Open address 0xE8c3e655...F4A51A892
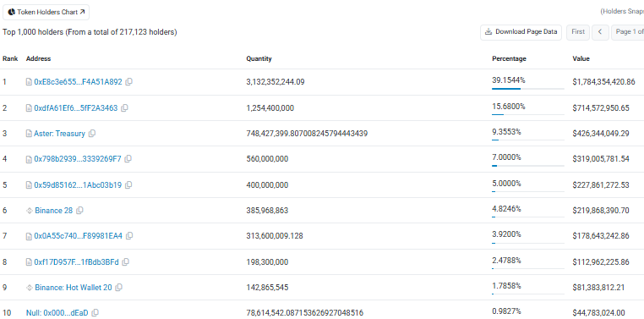The image size is (644, 319). pos(78,82)
